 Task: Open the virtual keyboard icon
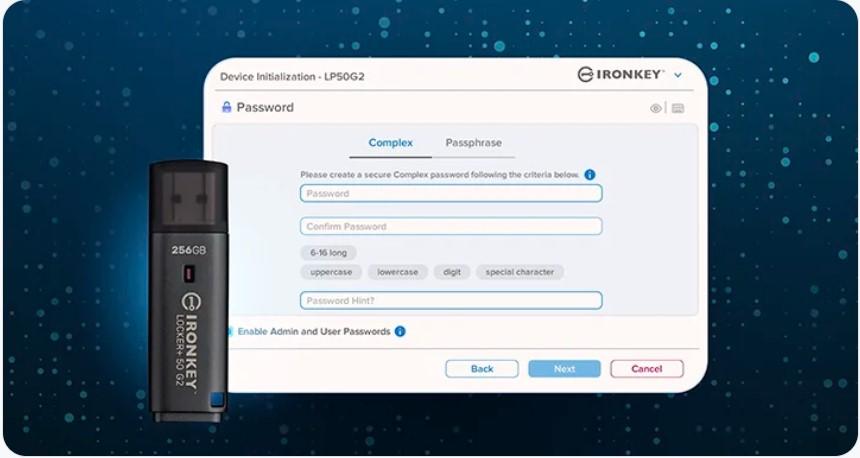678,108
